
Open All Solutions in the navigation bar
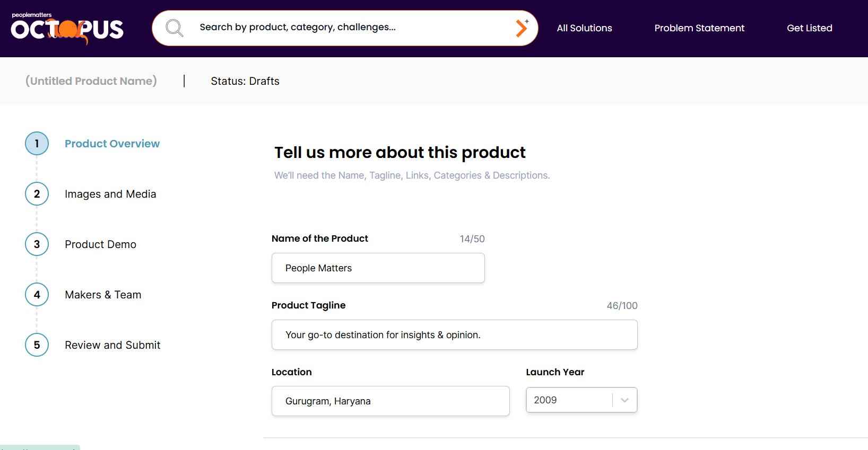click(584, 28)
